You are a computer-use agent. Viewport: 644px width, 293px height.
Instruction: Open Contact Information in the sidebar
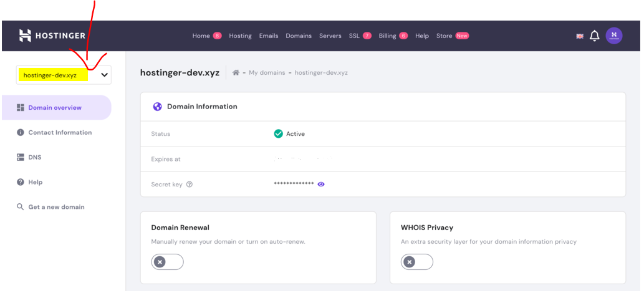[x=60, y=133]
